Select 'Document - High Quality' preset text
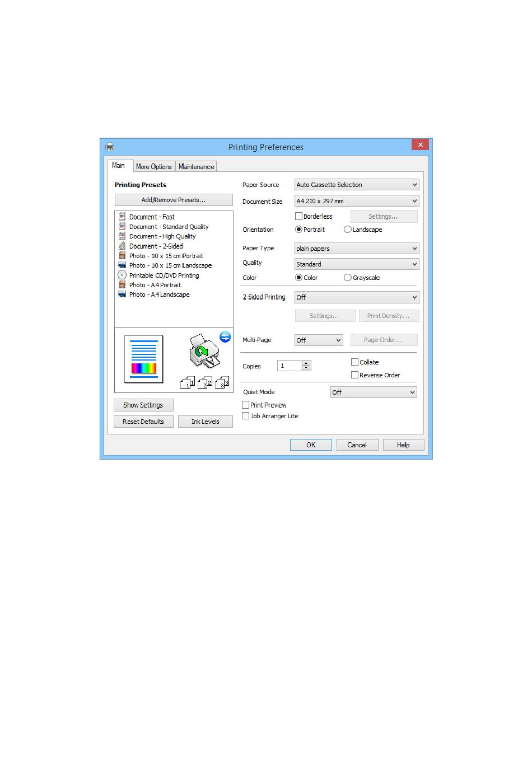Viewport: 532px width, 767px height. (x=162, y=236)
